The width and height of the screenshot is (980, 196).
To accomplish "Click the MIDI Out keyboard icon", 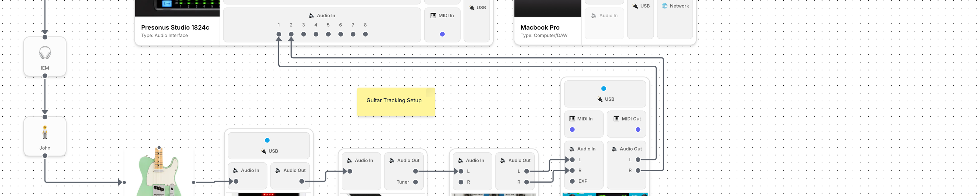I will [616, 119].
